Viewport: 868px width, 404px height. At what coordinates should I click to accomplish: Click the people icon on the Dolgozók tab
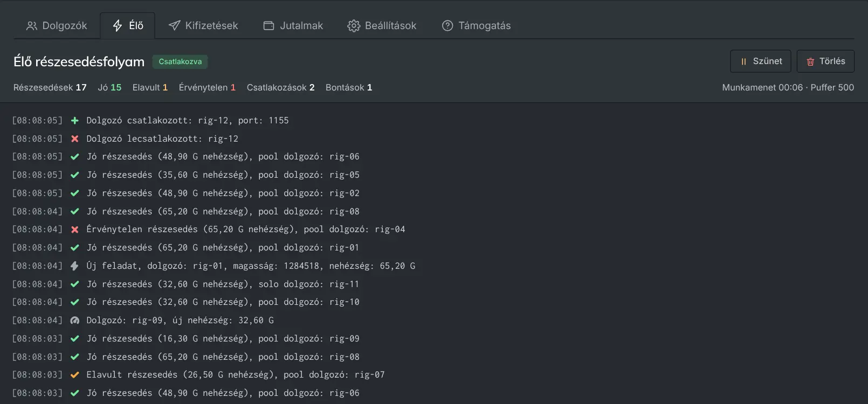32,26
